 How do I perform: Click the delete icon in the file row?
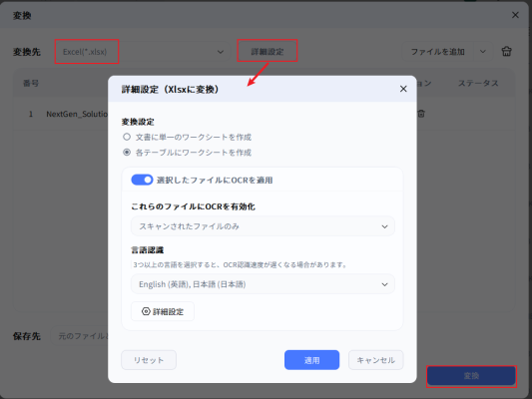(x=421, y=114)
